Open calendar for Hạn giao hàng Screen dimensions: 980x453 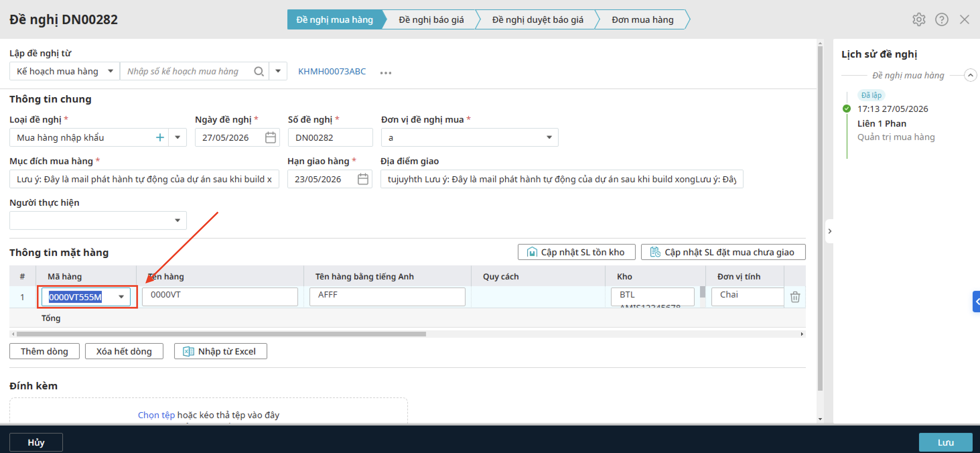point(362,179)
